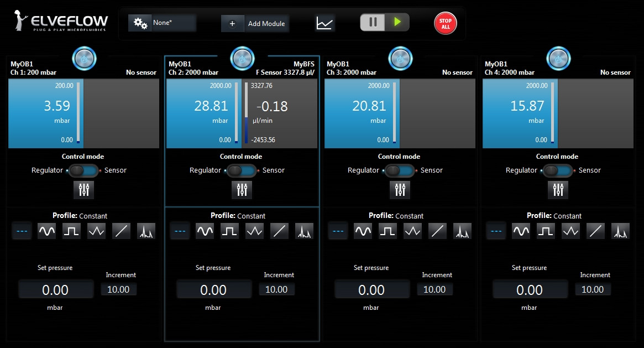The height and width of the screenshot is (348, 644).
Task: Select constant profile for Channel 4
Action: click(x=496, y=231)
